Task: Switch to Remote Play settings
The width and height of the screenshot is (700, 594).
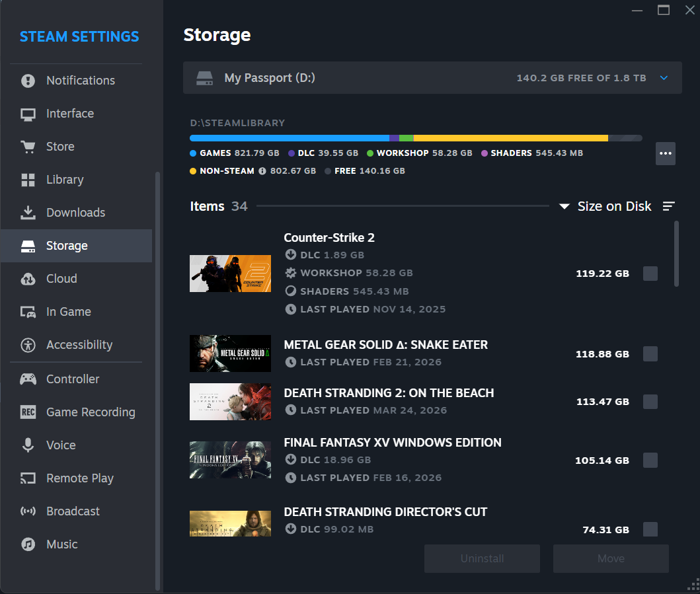Action: [76, 478]
